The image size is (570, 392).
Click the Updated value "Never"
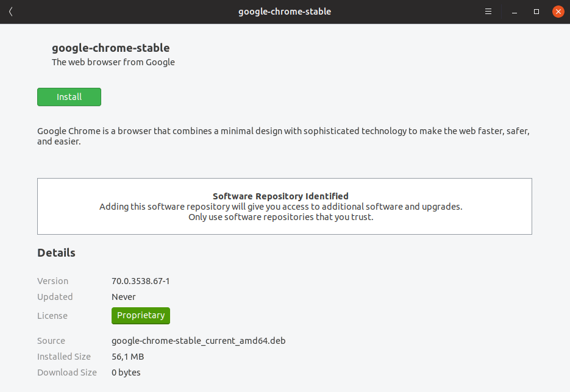124,297
